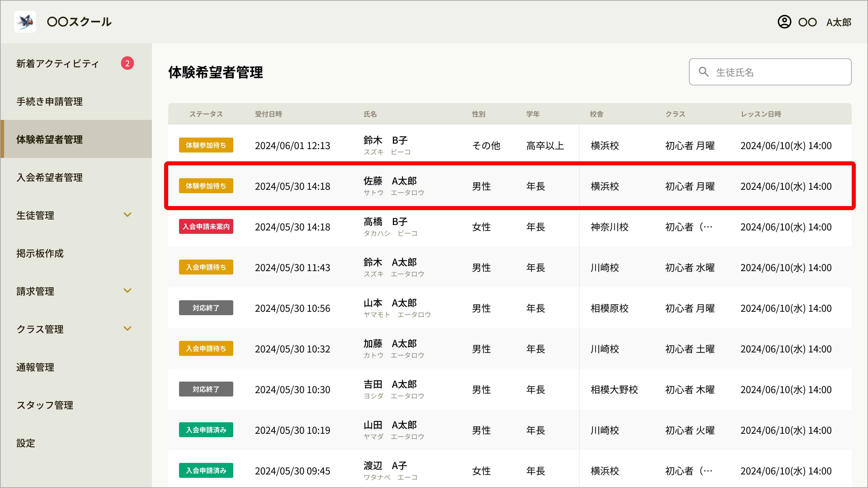The width and height of the screenshot is (868, 488).
Task: Open 入会希望者管理 page
Action: [76, 177]
